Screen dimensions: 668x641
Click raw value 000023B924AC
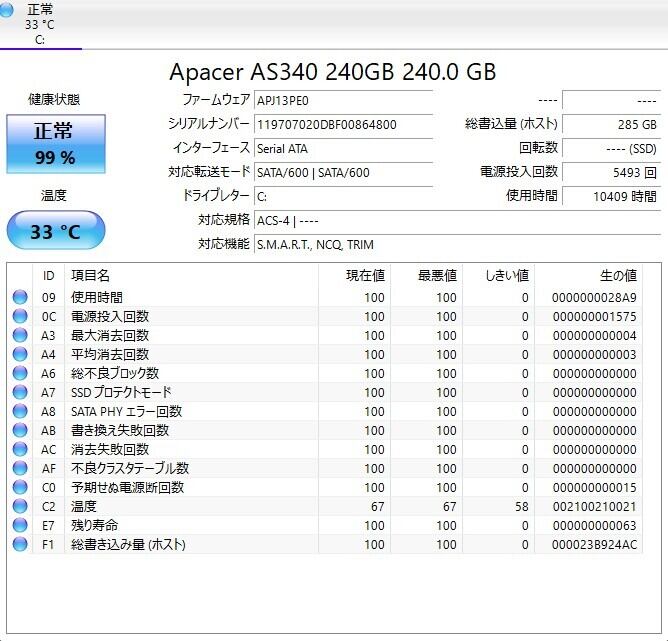594,544
